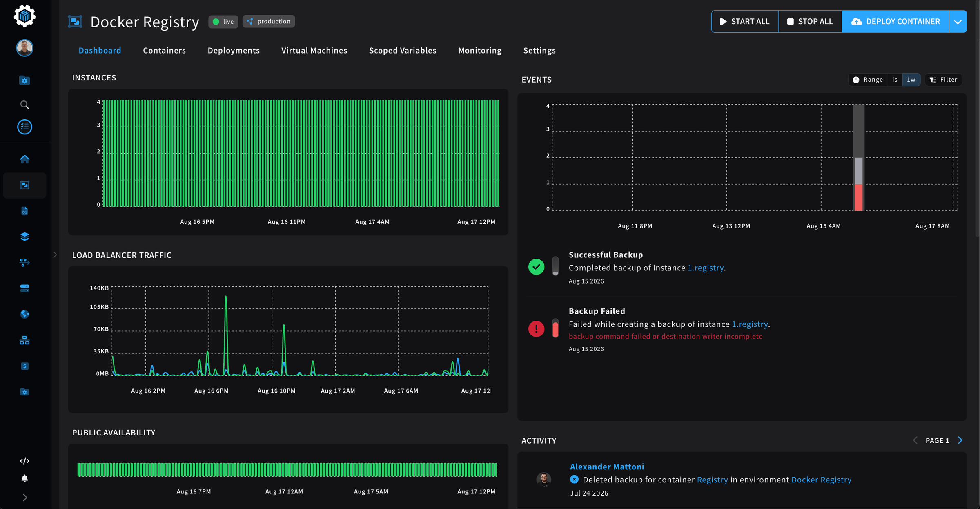Viewport: 980px width, 509px height.
Task: Open 1.registry link in Backup Failed event
Action: click(x=750, y=324)
